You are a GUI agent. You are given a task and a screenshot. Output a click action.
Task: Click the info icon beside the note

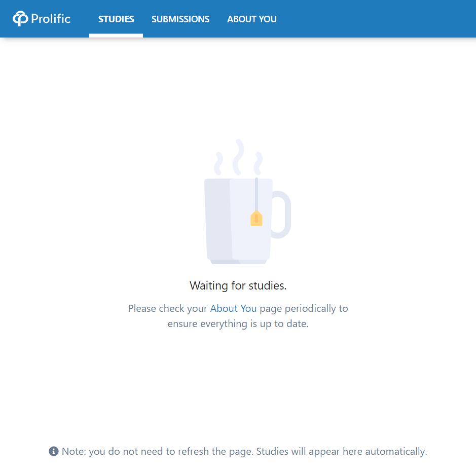tap(54, 451)
